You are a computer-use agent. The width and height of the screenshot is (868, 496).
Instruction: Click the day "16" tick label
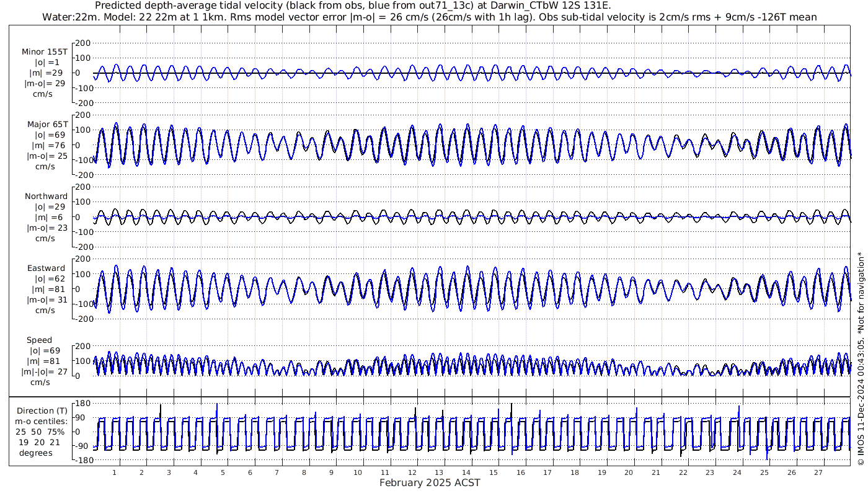(520, 472)
